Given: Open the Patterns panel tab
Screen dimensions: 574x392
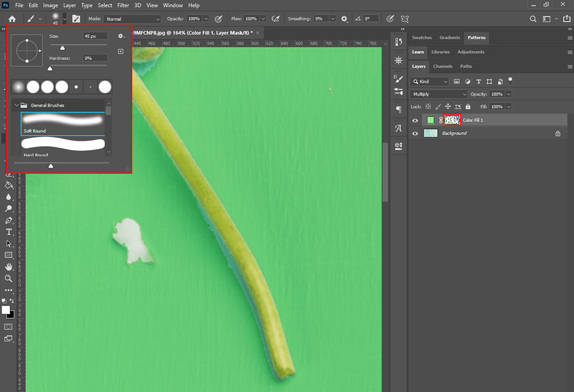Looking at the screenshot, I should (x=476, y=38).
